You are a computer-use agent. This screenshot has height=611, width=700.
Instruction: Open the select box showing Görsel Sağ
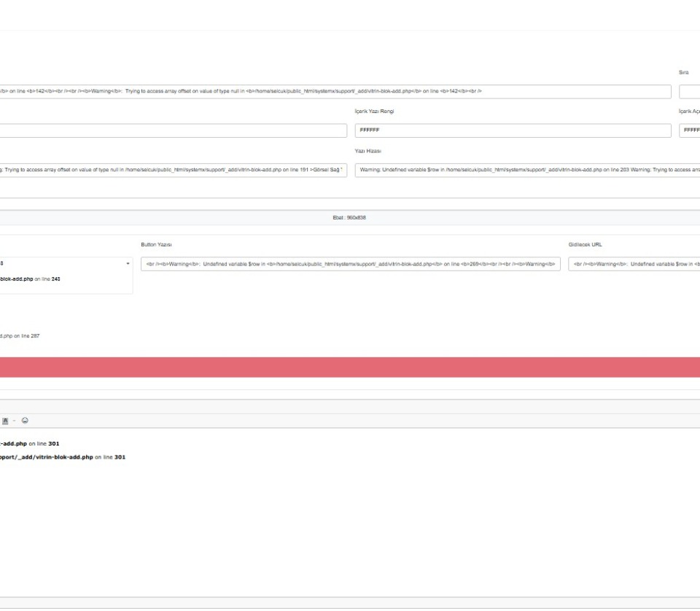[x=173, y=170]
